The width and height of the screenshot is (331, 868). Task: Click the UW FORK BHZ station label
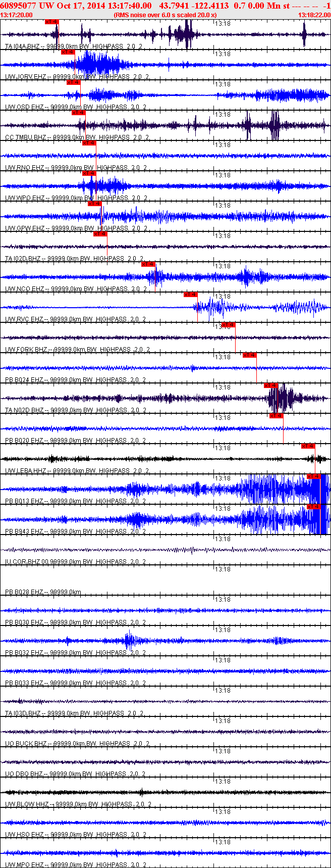[x=77, y=350]
